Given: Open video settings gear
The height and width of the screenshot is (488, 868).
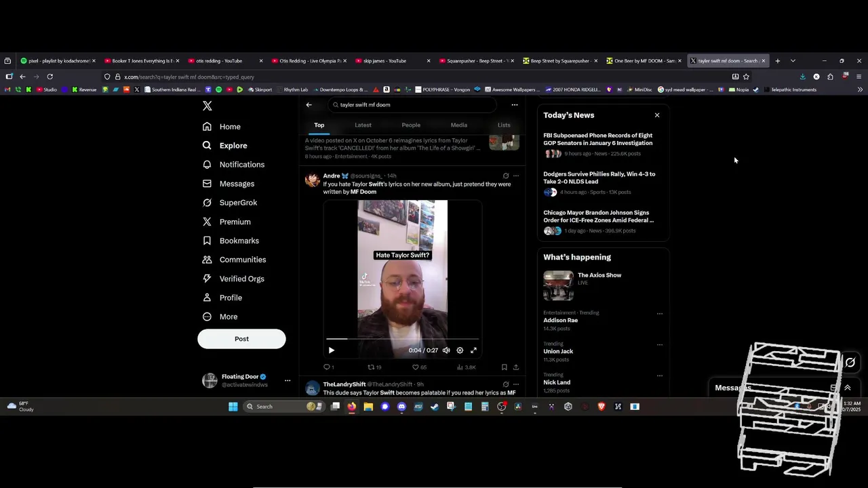Looking at the screenshot, I should [460, 350].
